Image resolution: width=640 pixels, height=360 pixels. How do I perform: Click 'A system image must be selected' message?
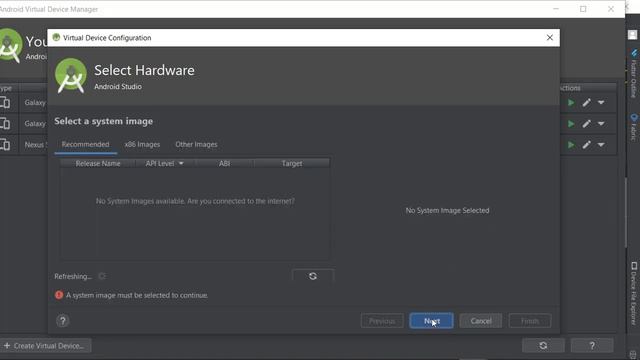137,295
